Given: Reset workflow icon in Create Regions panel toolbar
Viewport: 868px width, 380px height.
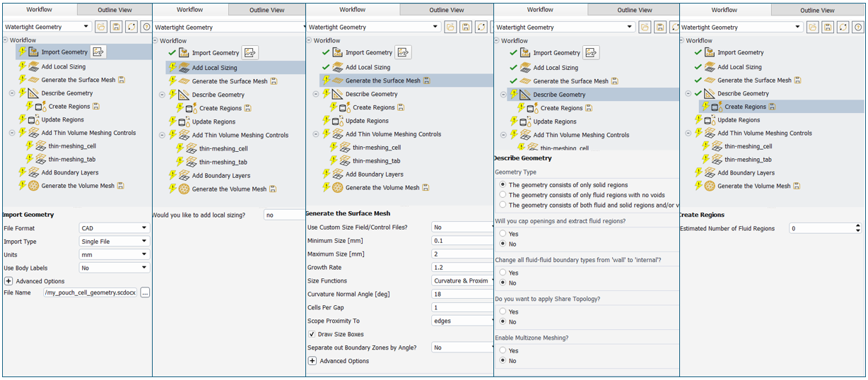Looking at the screenshot, I should 844,27.
